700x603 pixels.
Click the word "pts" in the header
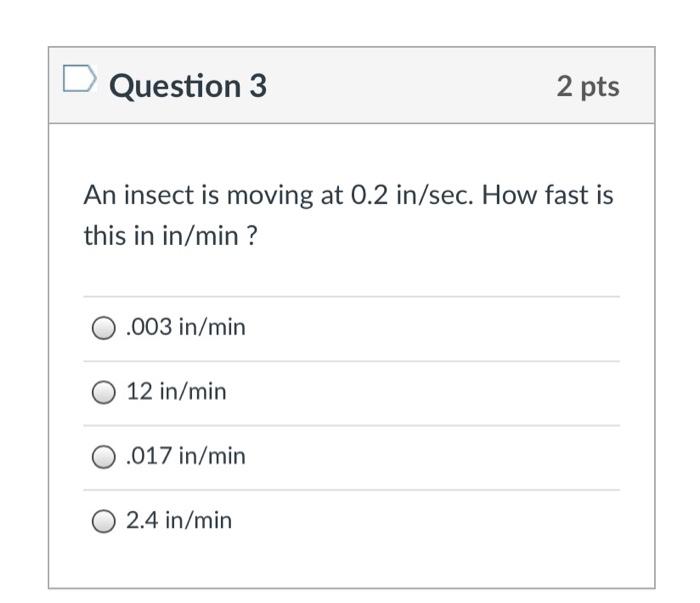[599, 87]
